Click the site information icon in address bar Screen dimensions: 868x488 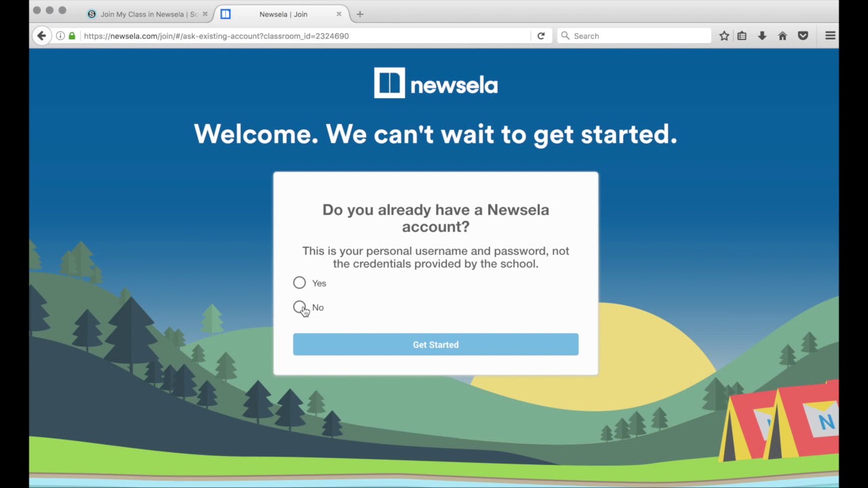point(60,36)
